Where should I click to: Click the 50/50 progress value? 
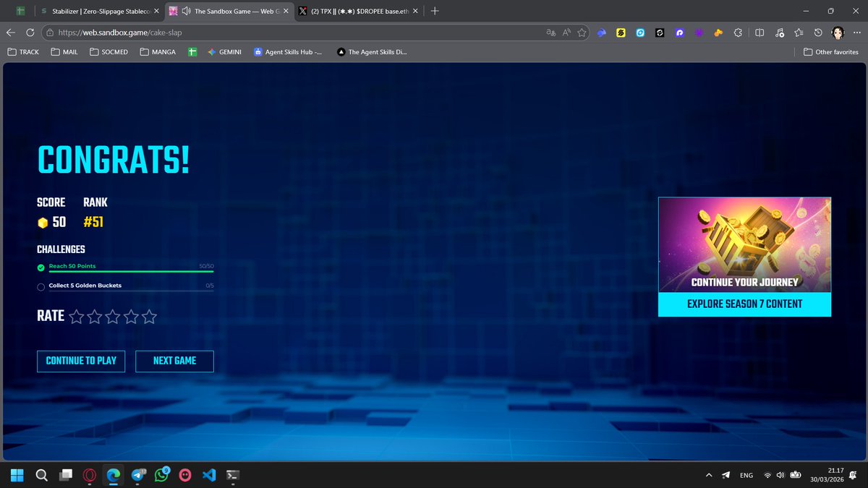click(x=206, y=266)
